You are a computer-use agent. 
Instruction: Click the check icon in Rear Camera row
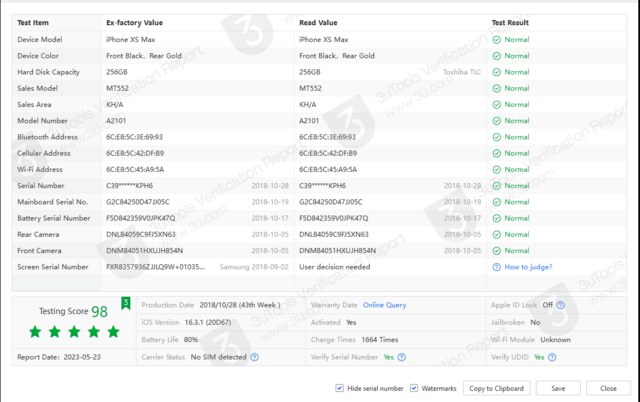pos(496,235)
